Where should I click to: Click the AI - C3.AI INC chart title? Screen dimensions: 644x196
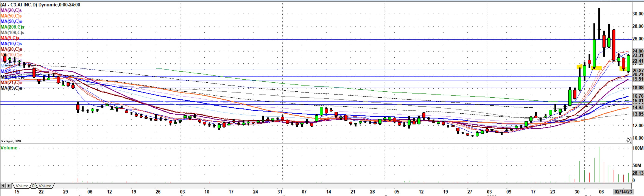tap(40, 5)
